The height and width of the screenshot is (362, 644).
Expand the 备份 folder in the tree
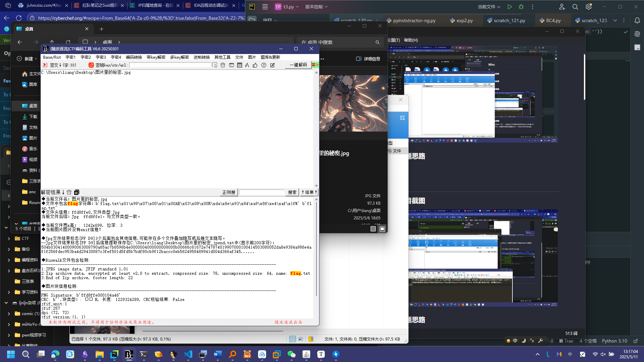pos(9,249)
